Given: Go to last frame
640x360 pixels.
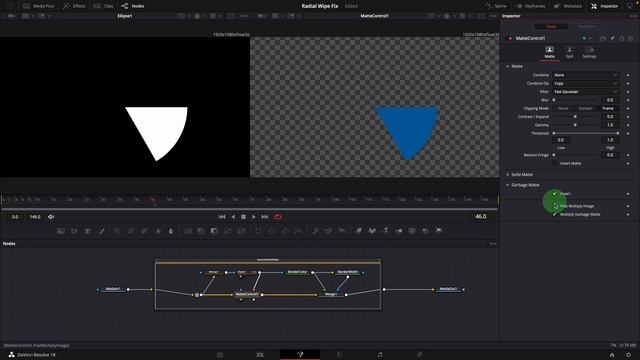Looking at the screenshot, I should tap(264, 217).
